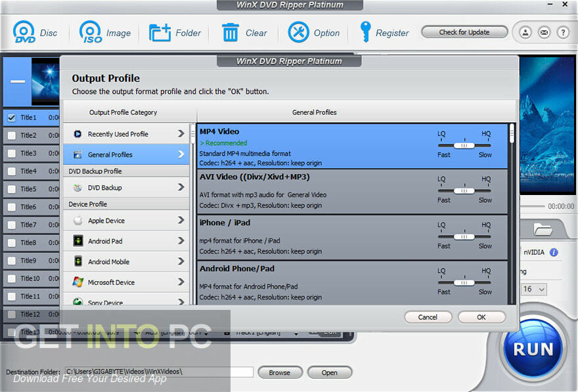This screenshot has width=578, height=392.
Task: Expand DVD Backup chevron
Action: [181, 187]
